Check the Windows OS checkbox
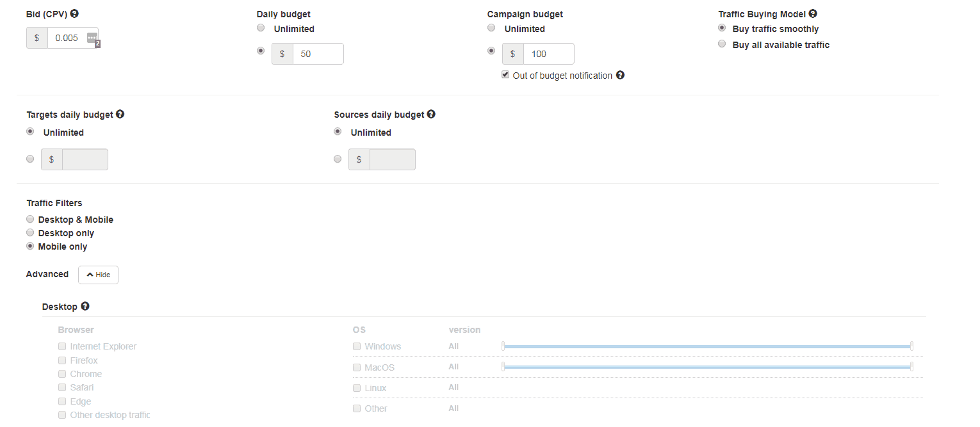The image size is (980, 427). [x=357, y=346]
